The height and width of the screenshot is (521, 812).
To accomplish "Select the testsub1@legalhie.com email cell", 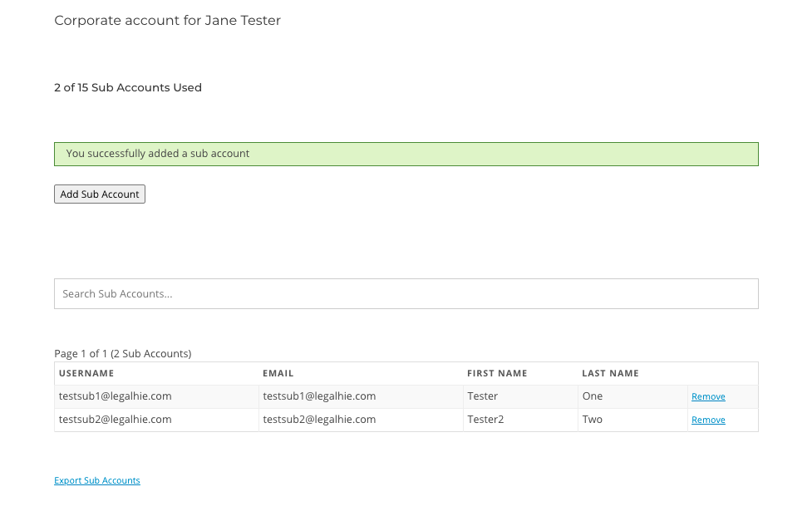I will click(361, 396).
